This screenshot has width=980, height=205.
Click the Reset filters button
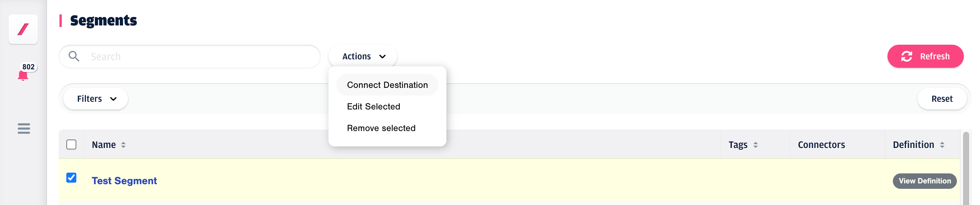tap(942, 99)
